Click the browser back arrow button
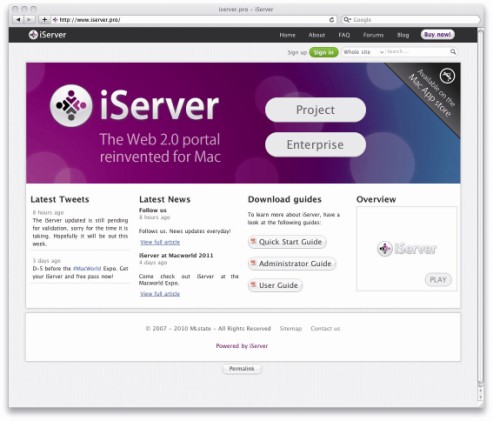 (18, 20)
